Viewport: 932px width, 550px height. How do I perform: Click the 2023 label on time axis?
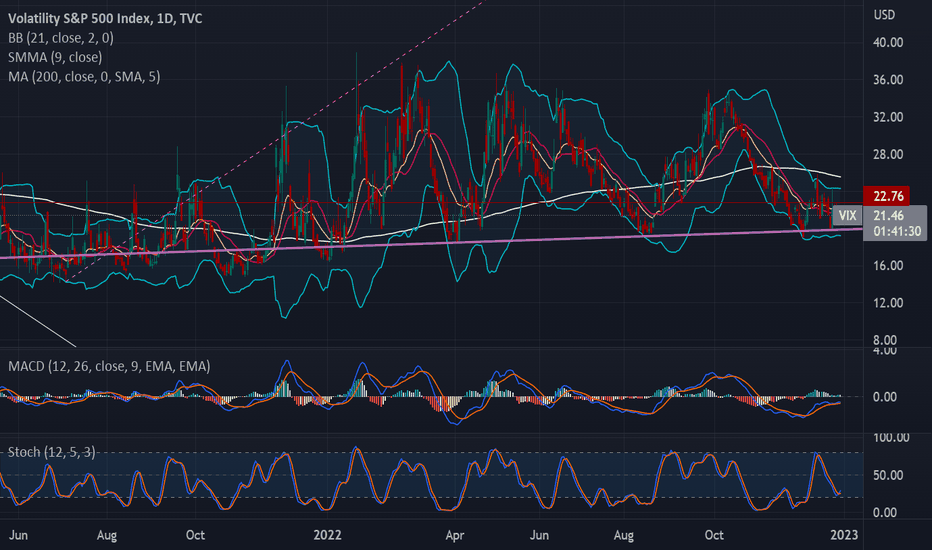[844, 535]
